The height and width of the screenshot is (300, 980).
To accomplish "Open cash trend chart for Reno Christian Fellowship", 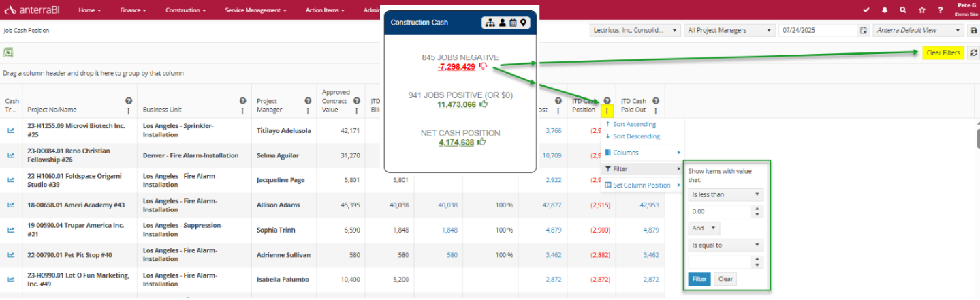I will click(x=11, y=155).
